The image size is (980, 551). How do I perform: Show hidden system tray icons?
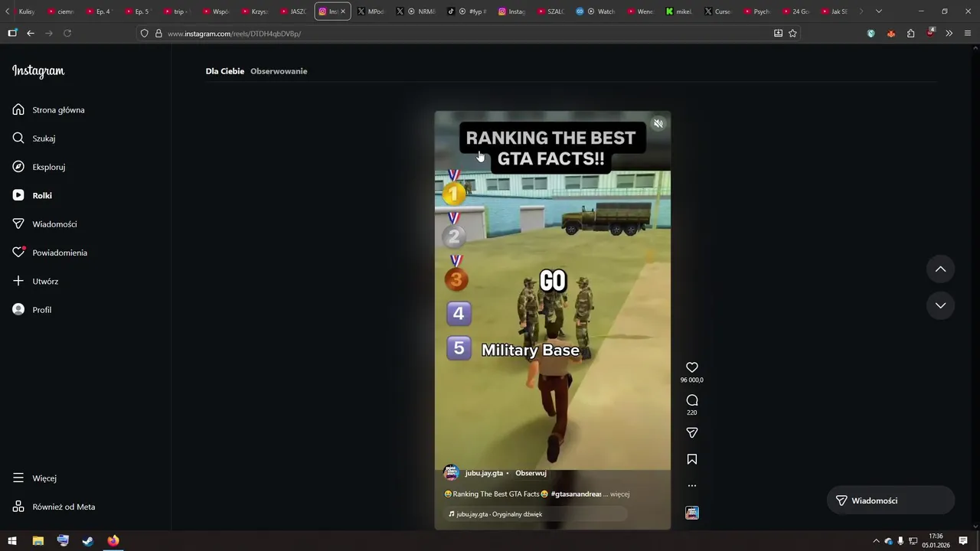(875, 541)
